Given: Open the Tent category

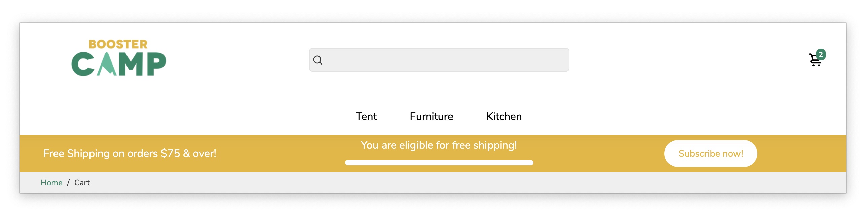Looking at the screenshot, I should pyautogui.click(x=366, y=117).
